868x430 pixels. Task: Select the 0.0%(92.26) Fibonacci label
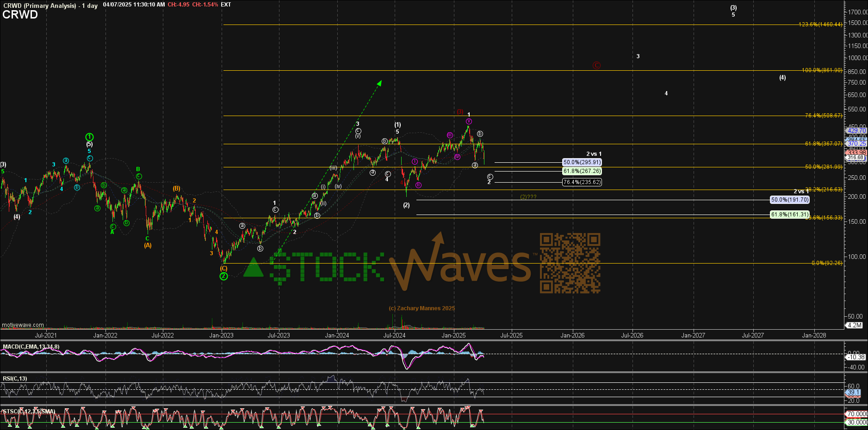[x=827, y=263]
